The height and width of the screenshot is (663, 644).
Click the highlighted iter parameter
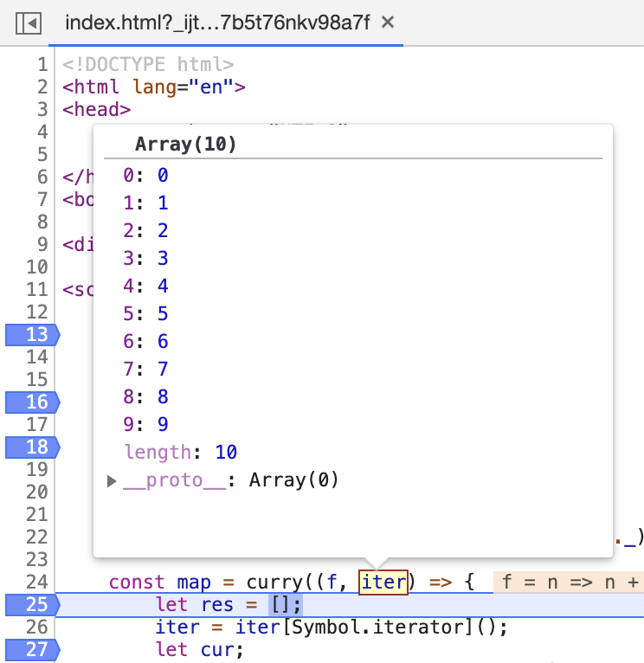(x=383, y=583)
